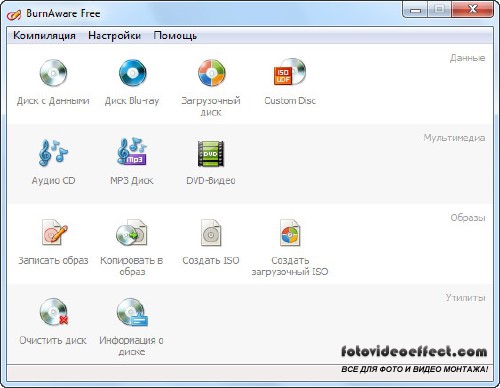The image size is (500, 388).
Task: Click the Диск Blu-ray text label
Action: point(132,101)
